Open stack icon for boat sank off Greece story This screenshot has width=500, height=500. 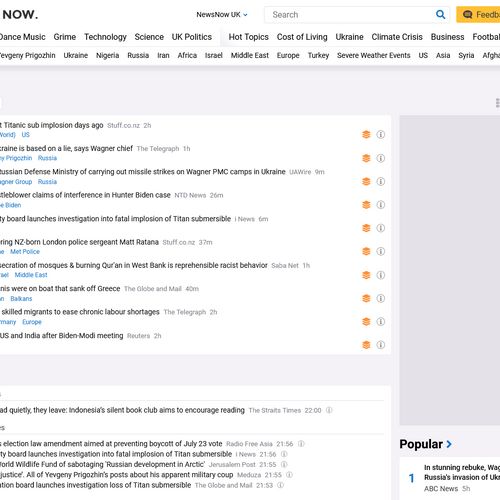tap(366, 298)
